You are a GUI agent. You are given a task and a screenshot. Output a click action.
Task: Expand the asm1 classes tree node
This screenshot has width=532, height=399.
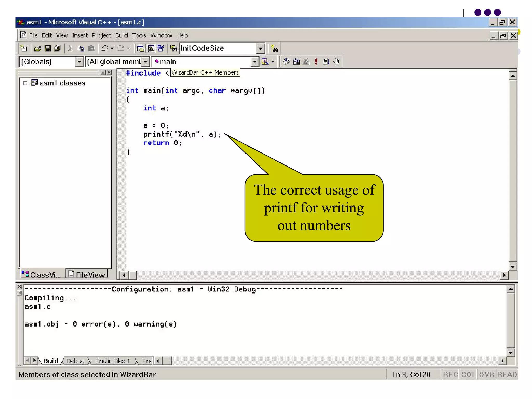(x=25, y=83)
